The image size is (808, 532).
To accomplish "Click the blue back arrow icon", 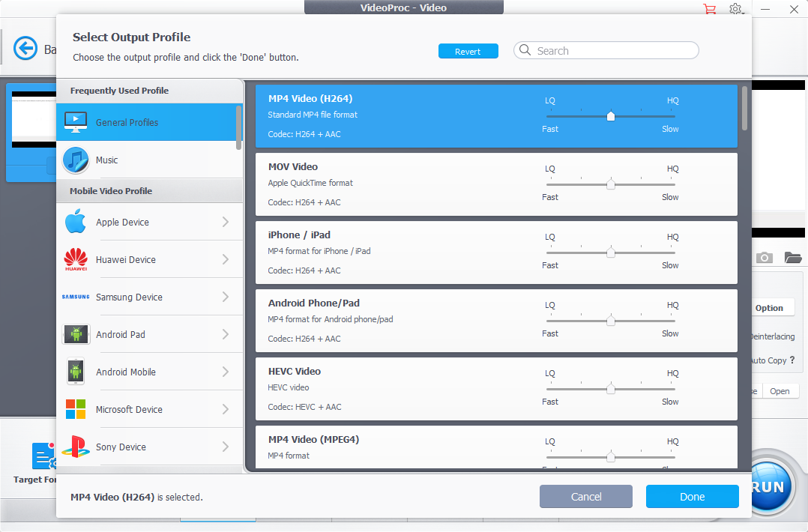I will click(25, 49).
